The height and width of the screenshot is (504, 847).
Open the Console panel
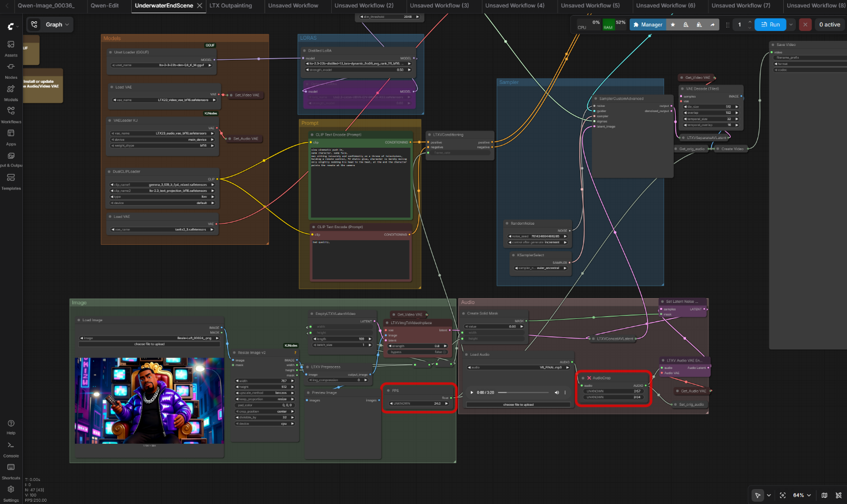click(10, 449)
